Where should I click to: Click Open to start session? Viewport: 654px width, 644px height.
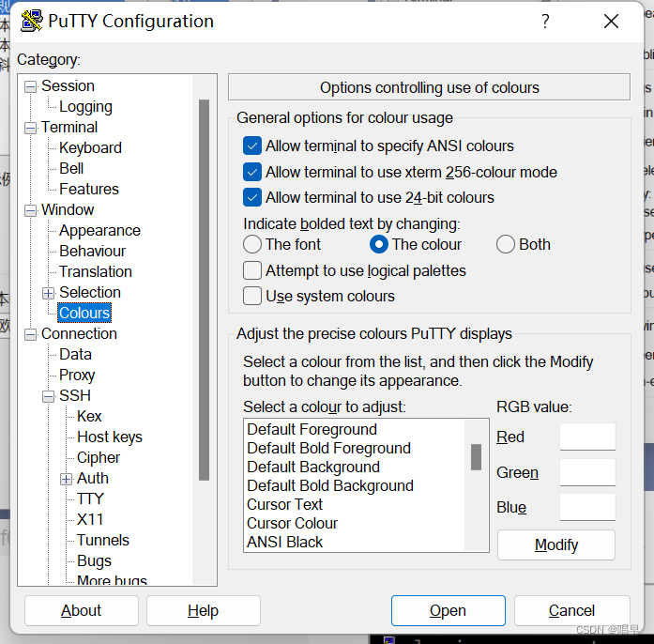coord(448,610)
